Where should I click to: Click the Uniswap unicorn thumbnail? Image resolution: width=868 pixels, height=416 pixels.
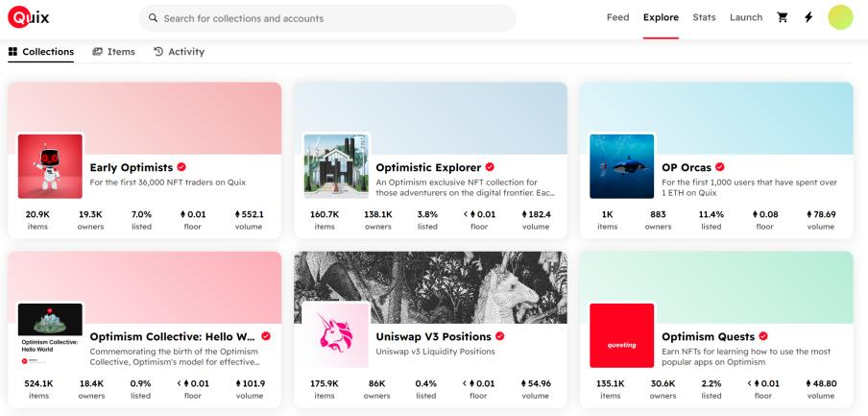point(336,334)
